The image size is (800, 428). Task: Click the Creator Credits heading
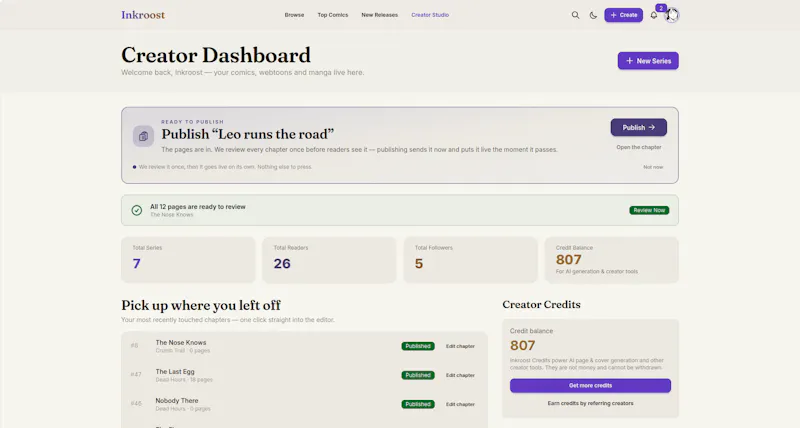click(x=541, y=305)
